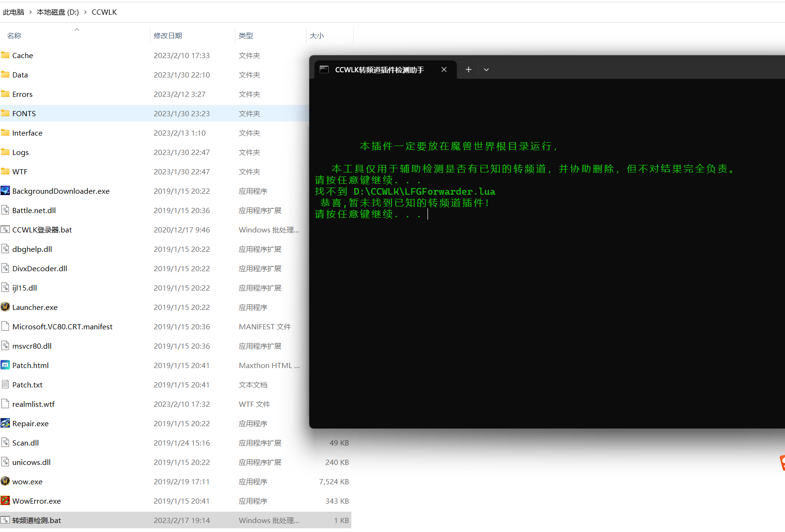Expand breadcrumb chevron after 此电脑
785x532 pixels.
30,12
